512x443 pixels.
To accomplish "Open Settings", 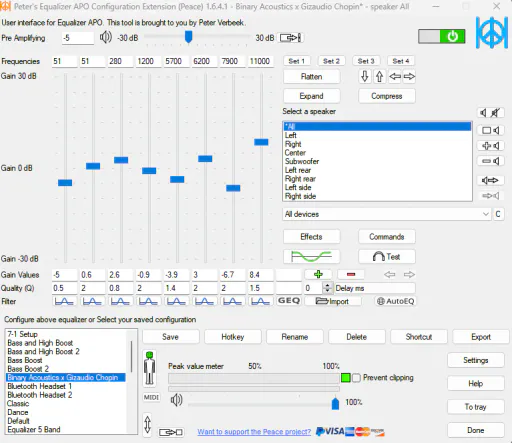I will click(476, 360).
